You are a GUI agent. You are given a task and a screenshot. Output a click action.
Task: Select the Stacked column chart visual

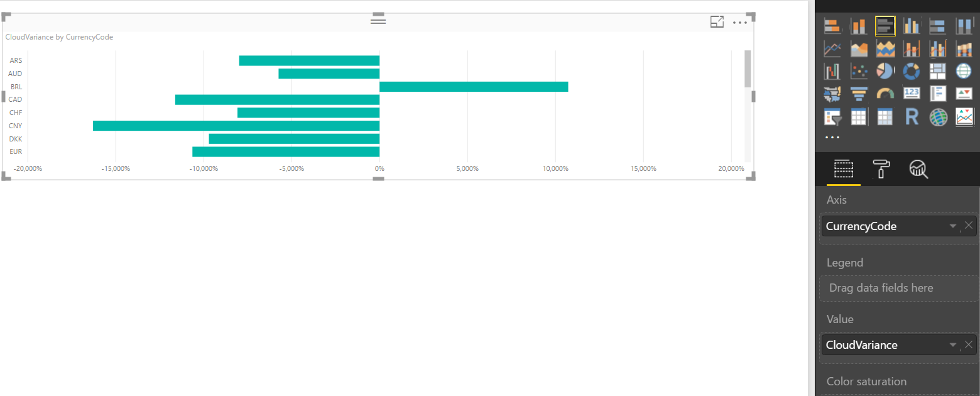coord(859,26)
